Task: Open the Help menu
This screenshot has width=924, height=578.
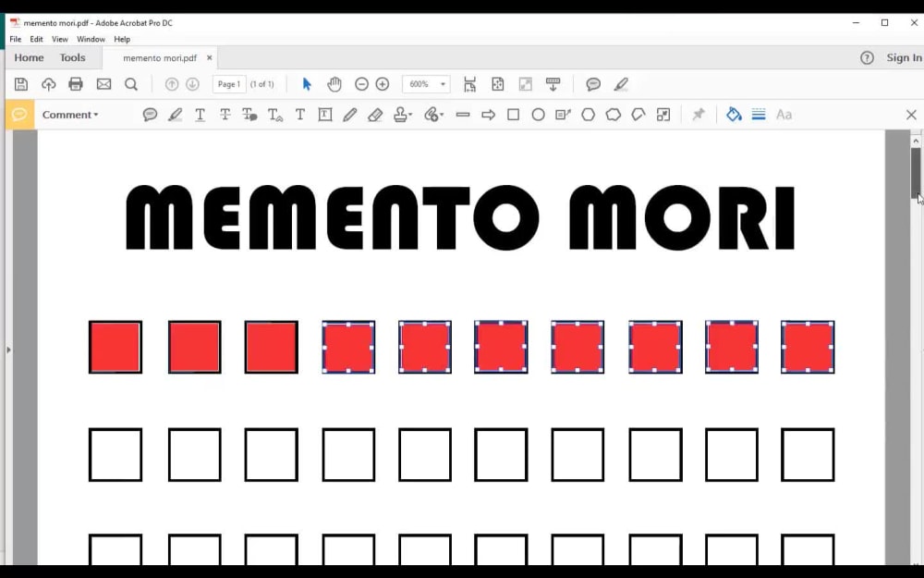Action: point(122,39)
